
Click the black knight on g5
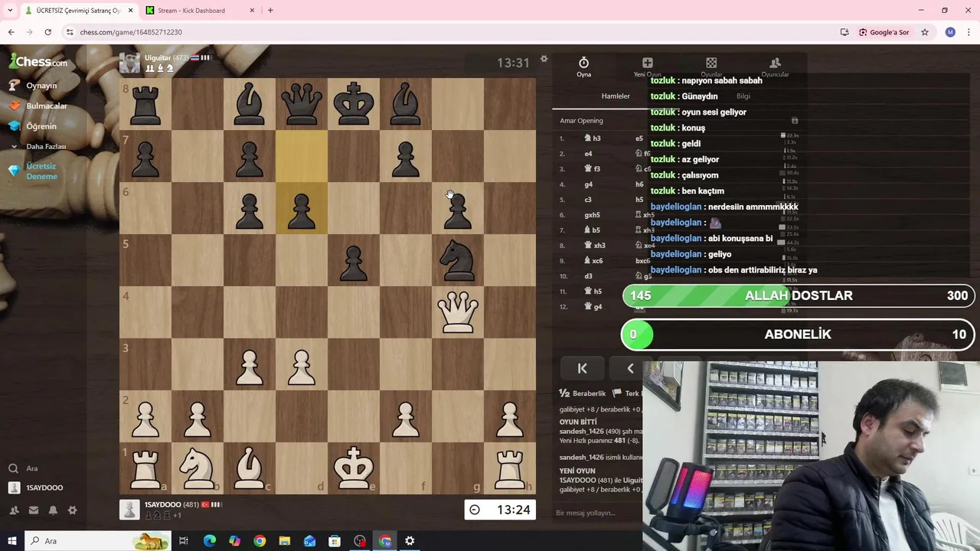[x=458, y=260]
